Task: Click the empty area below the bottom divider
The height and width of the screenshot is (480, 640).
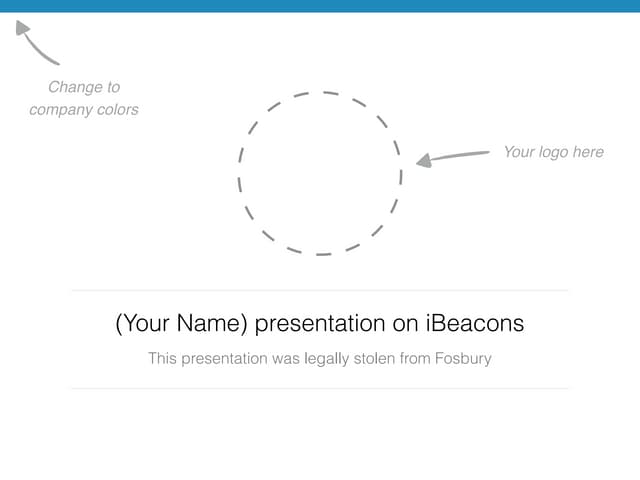Action: 320,435
